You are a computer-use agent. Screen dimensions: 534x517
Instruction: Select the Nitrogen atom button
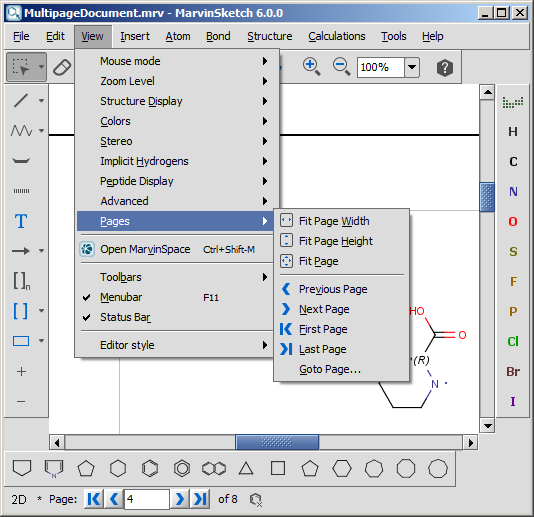click(513, 192)
